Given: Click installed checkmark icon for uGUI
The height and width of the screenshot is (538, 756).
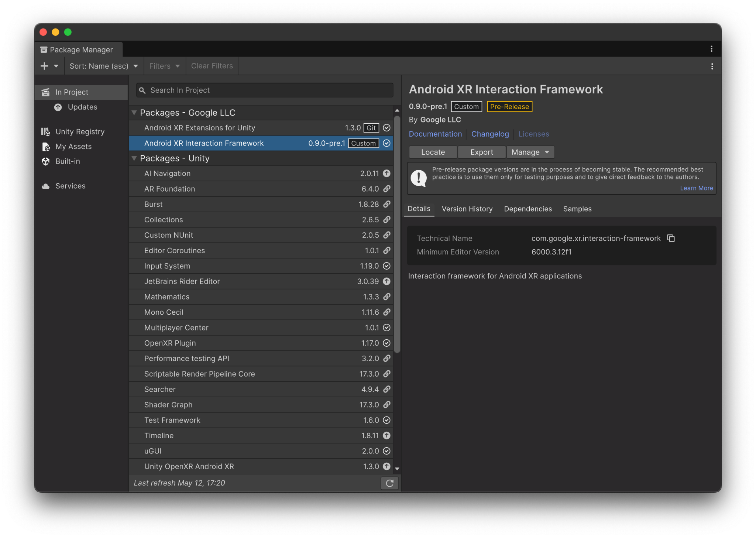Looking at the screenshot, I should 386,451.
